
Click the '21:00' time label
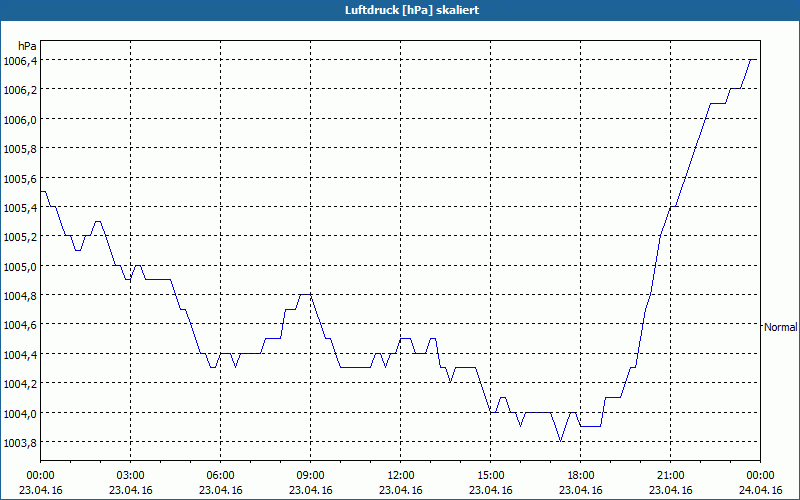tap(670, 476)
